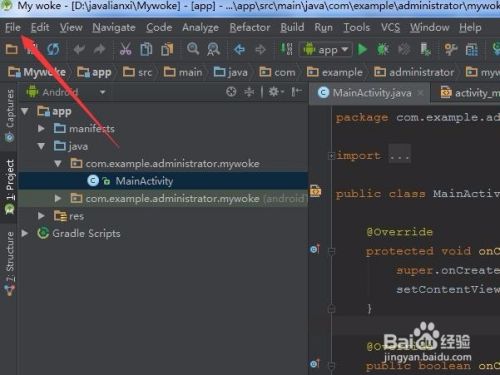This screenshot has height=375, width=500.
Task: Click the Project Structure icon
Action: [x=471, y=50]
